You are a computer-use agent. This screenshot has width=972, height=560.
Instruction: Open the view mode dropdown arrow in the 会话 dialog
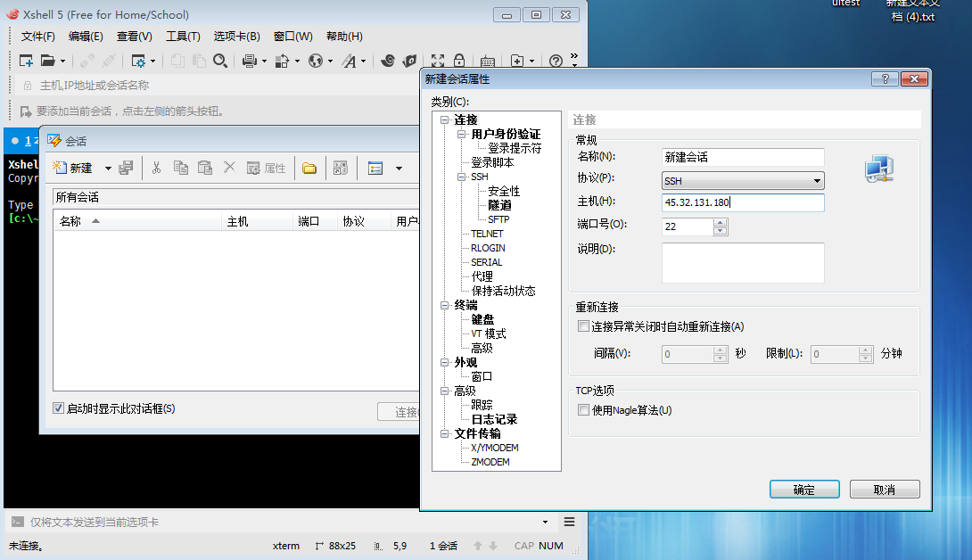pyautogui.click(x=399, y=168)
